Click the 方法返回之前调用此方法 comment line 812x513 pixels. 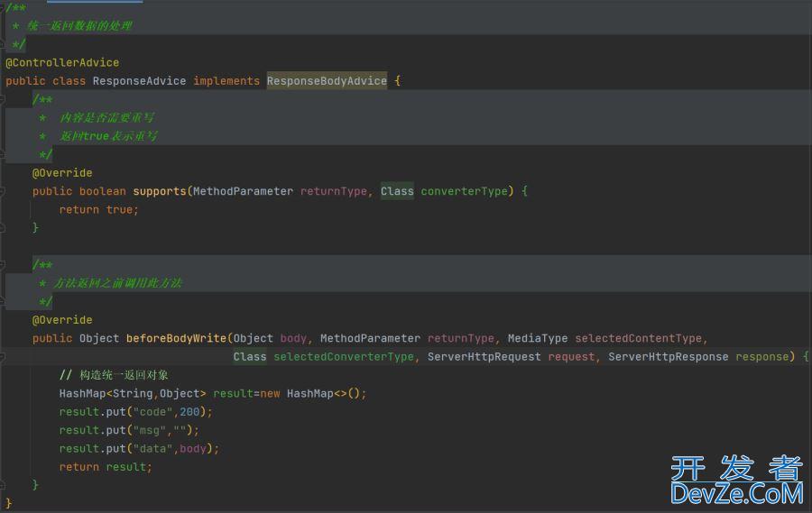(x=117, y=283)
